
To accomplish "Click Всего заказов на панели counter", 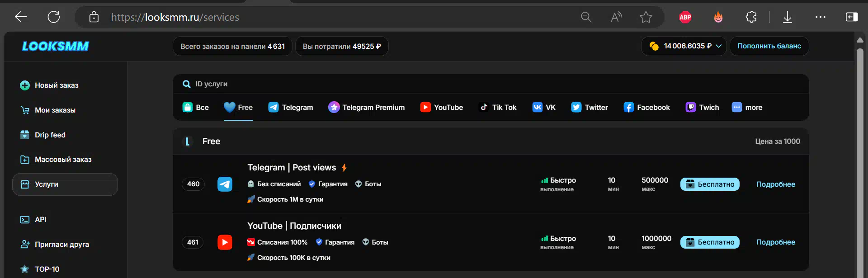I will point(232,46).
